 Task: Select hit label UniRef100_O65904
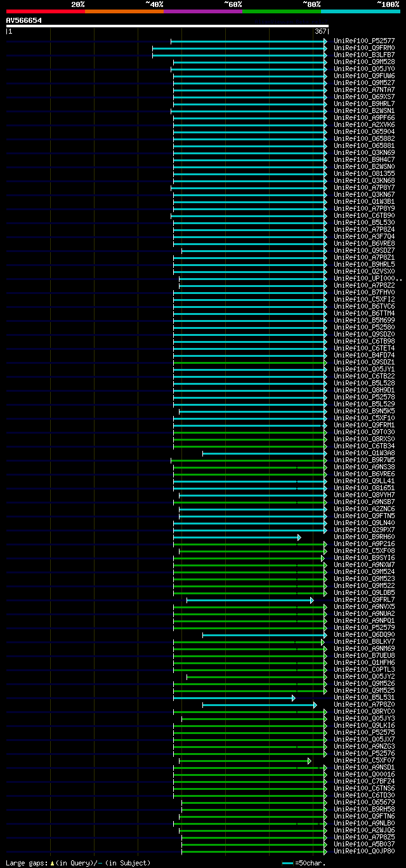(364, 131)
